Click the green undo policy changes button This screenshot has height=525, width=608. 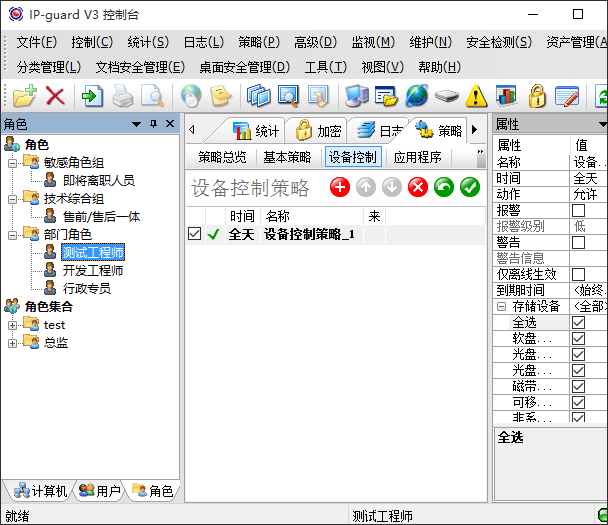444,187
